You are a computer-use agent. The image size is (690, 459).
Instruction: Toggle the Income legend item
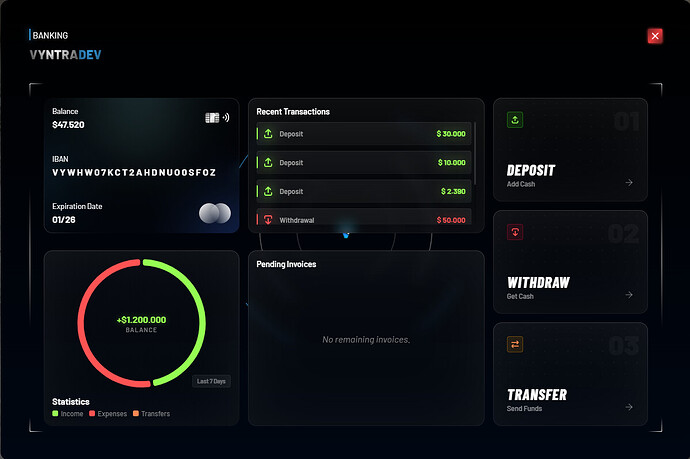click(x=67, y=414)
